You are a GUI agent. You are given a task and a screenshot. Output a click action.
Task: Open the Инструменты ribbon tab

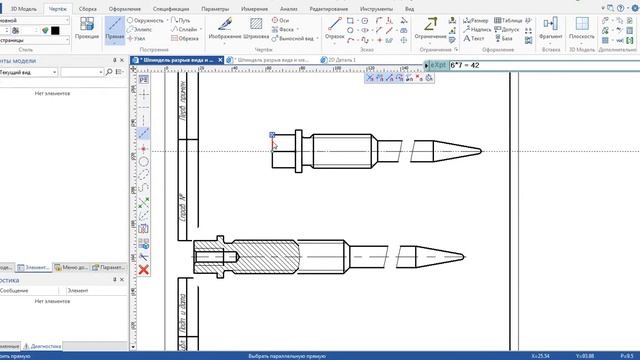376,9
